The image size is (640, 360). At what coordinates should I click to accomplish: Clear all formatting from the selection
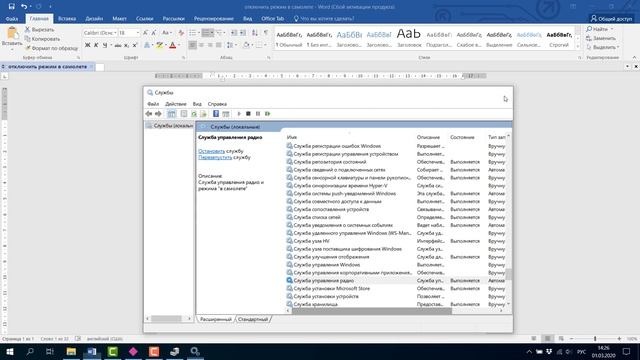coord(181,33)
